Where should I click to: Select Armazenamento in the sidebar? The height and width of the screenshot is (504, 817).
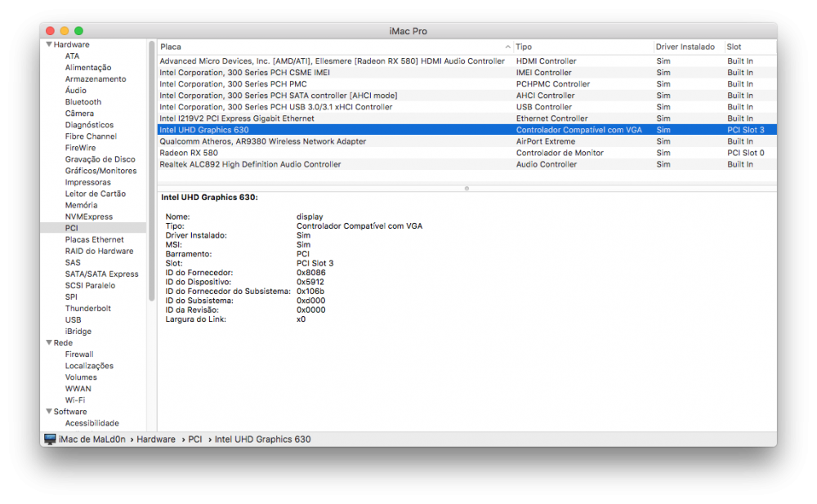pyautogui.click(x=96, y=78)
